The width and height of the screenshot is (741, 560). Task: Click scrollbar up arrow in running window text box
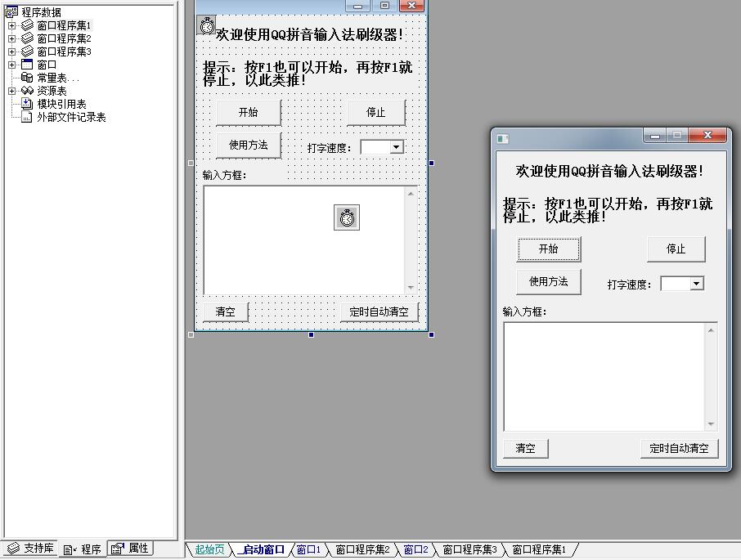(711, 330)
